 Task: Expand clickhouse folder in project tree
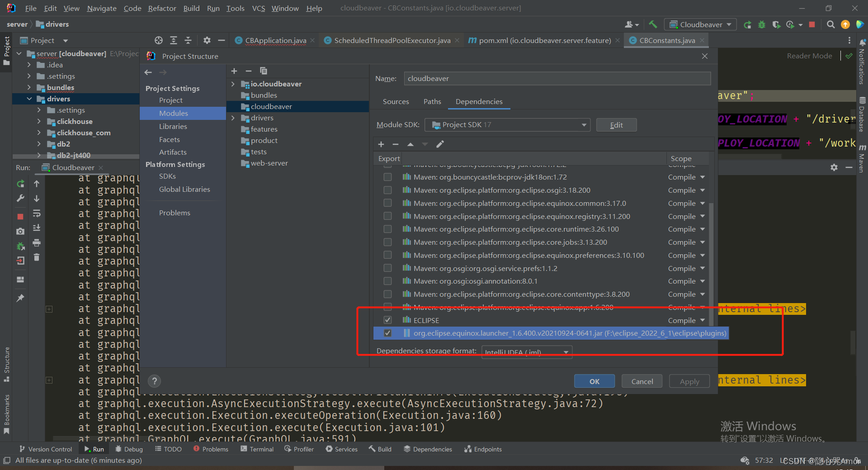tap(39, 122)
